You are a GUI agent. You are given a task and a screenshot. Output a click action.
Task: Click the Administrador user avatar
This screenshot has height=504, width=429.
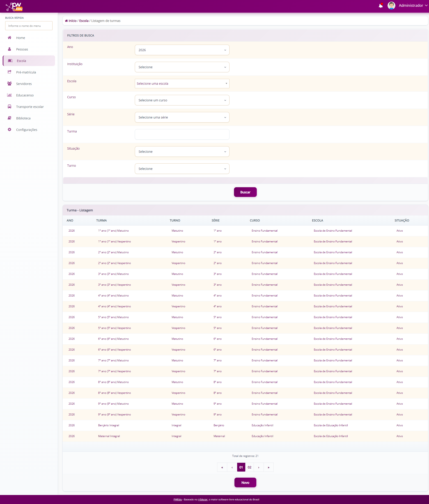coord(391,6)
